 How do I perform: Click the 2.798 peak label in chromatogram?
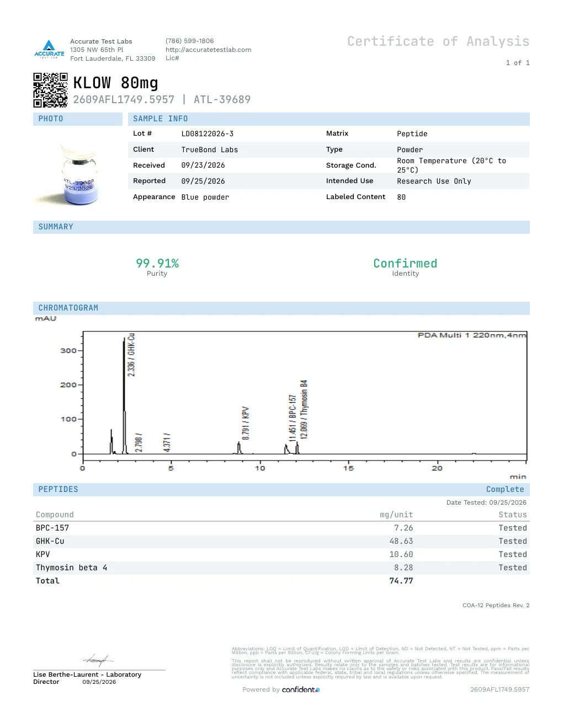coord(139,442)
